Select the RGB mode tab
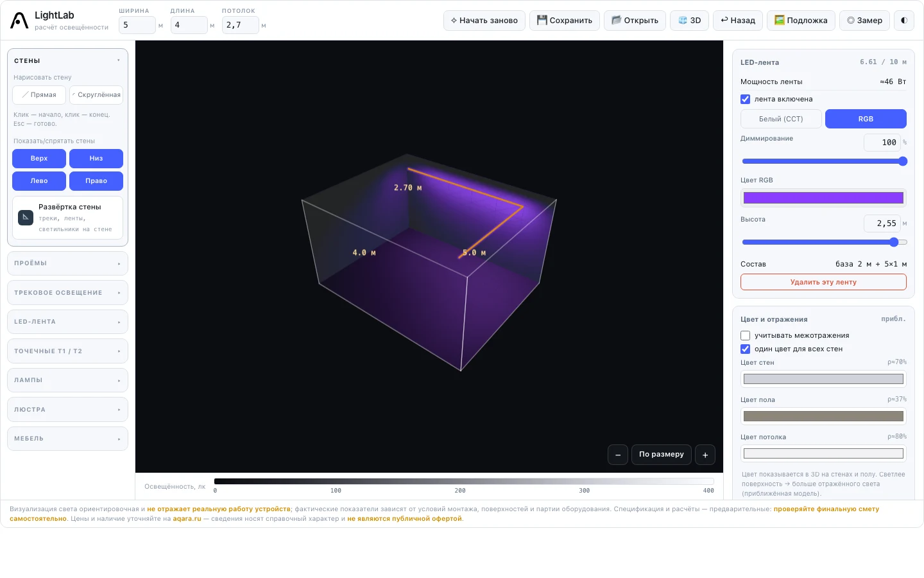924x578 pixels. coord(866,119)
